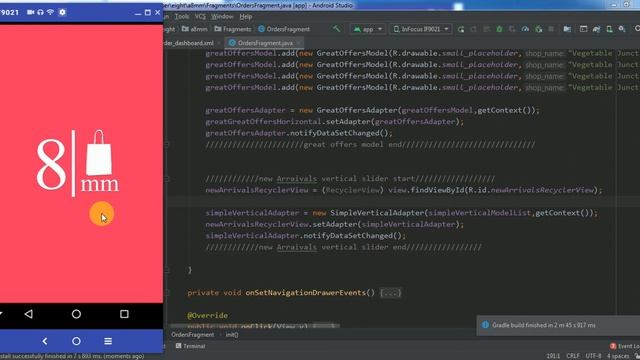Screen dimensions: 640x360
Task: Click the editor horizontal scrollbar
Action: (255, 326)
